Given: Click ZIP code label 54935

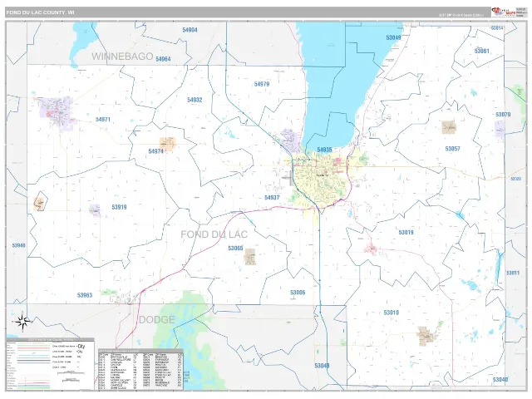Looking at the screenshot, I should pos(324,150).
